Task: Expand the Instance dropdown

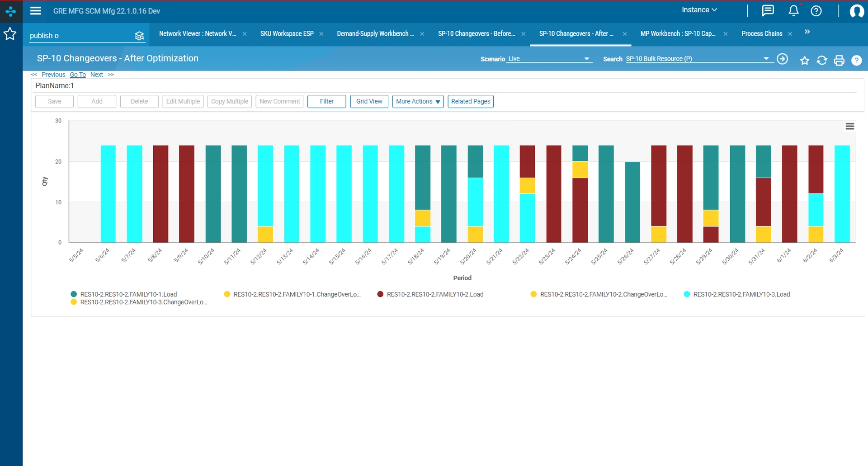Action: click(x=699, y=10)
